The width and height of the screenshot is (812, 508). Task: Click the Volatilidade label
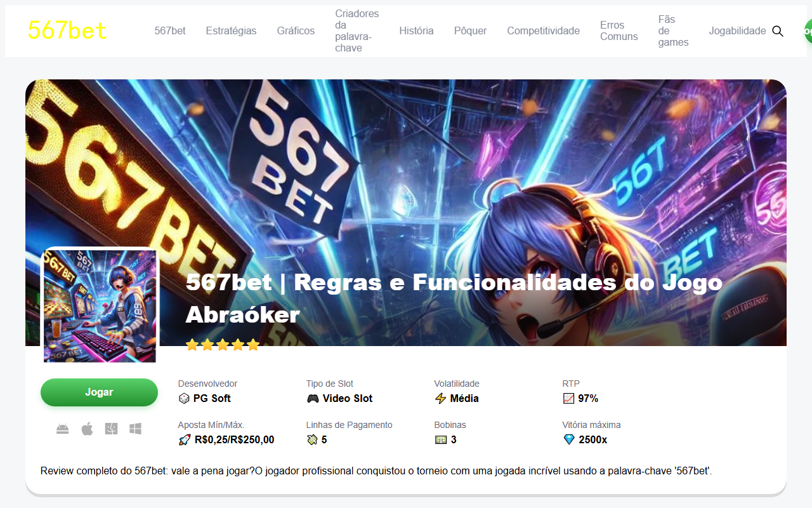pos(457,384)
